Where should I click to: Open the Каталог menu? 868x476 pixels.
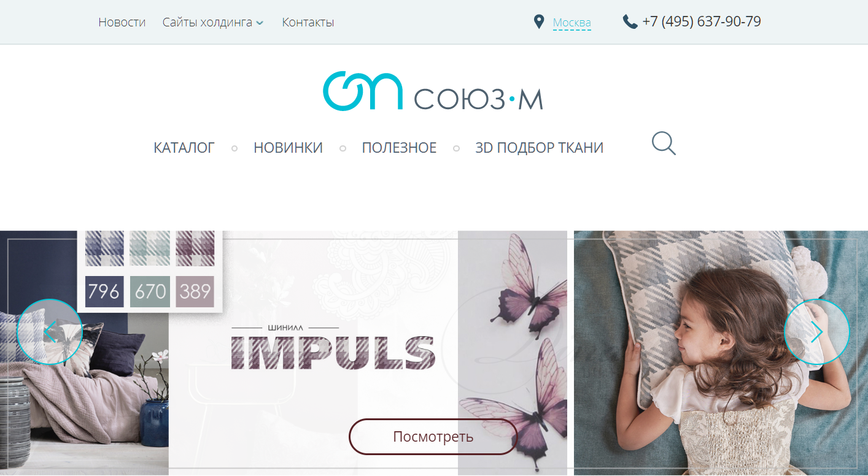pyautogui.click(x=184, y=148)
